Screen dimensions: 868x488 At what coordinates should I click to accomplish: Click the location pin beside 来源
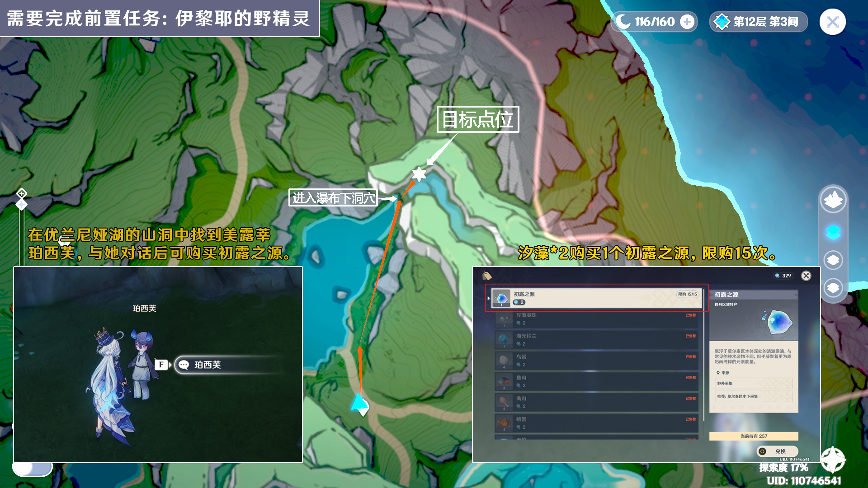[x=718, y=373]
